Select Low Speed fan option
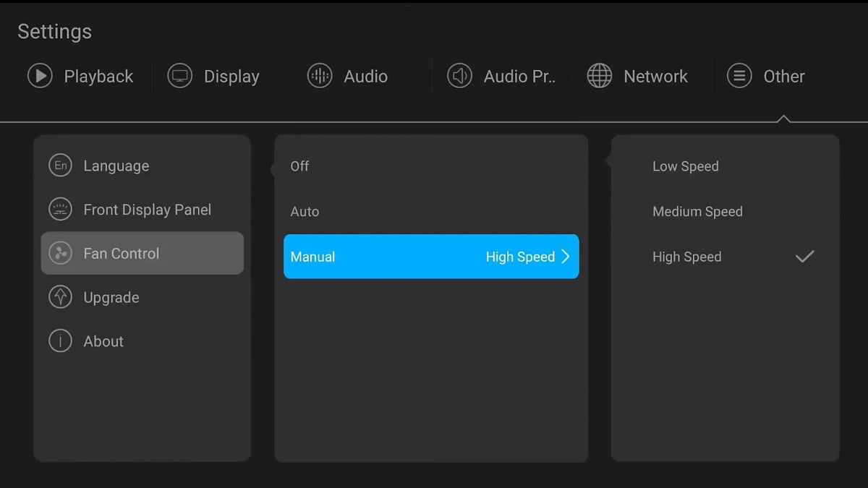868x488 pixels. [x=685, y=166]
